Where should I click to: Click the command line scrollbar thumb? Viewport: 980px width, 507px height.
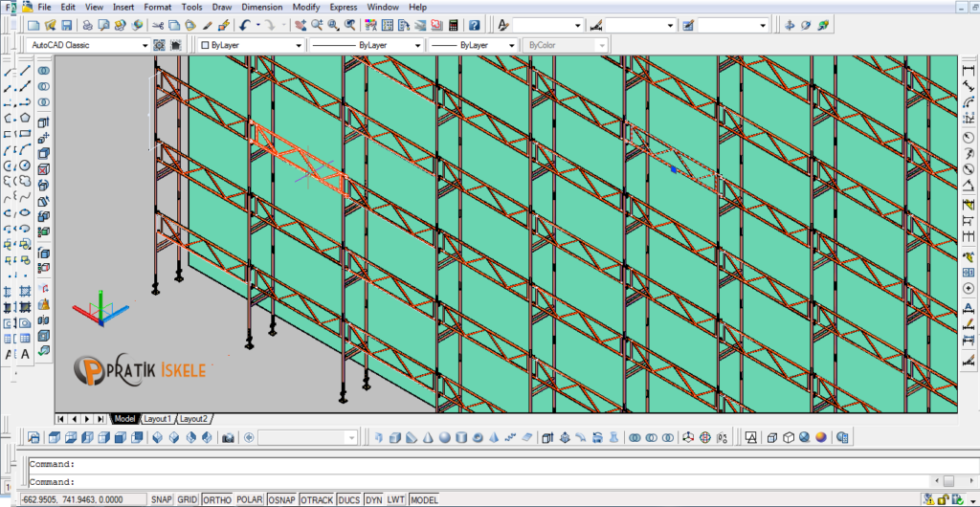948,481
